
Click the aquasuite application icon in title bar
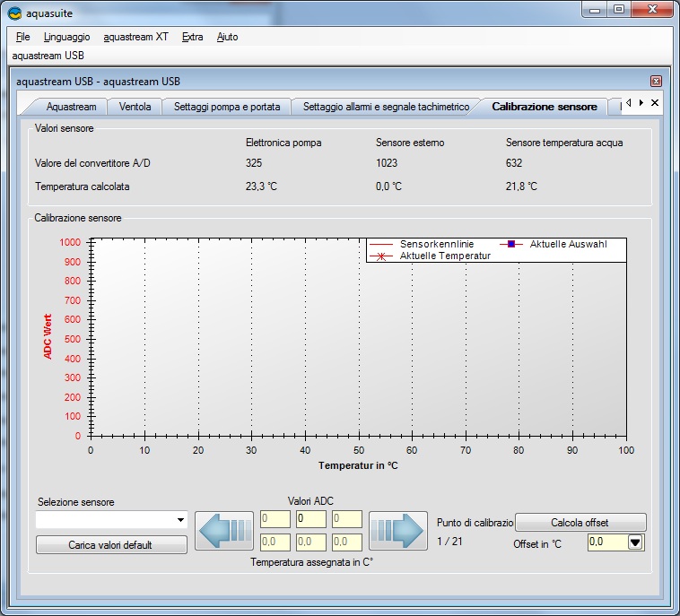pos(13,12)
